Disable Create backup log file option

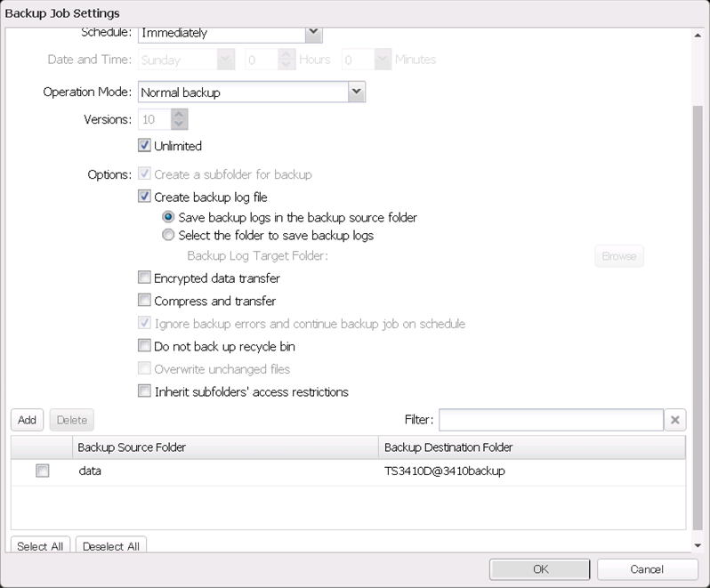coord(144,197)
